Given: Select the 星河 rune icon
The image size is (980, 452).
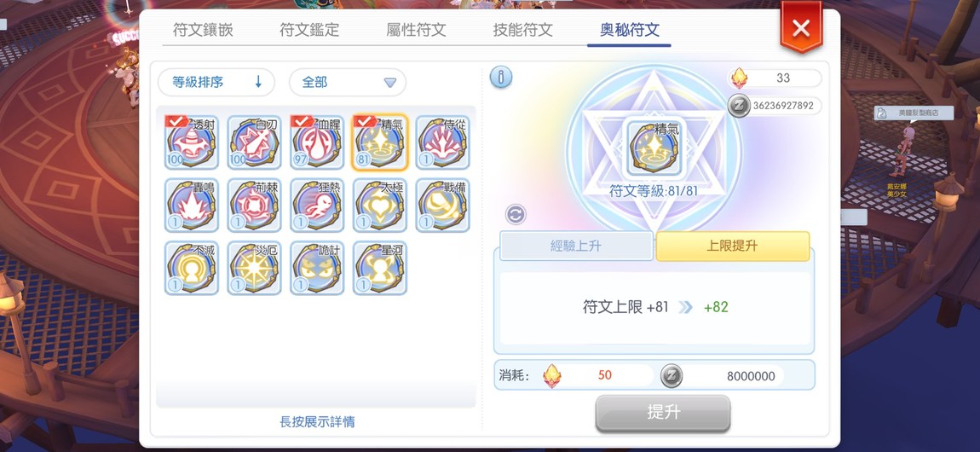Looking at the screenshot, I should pyautogui.click(x=380, y=268).
